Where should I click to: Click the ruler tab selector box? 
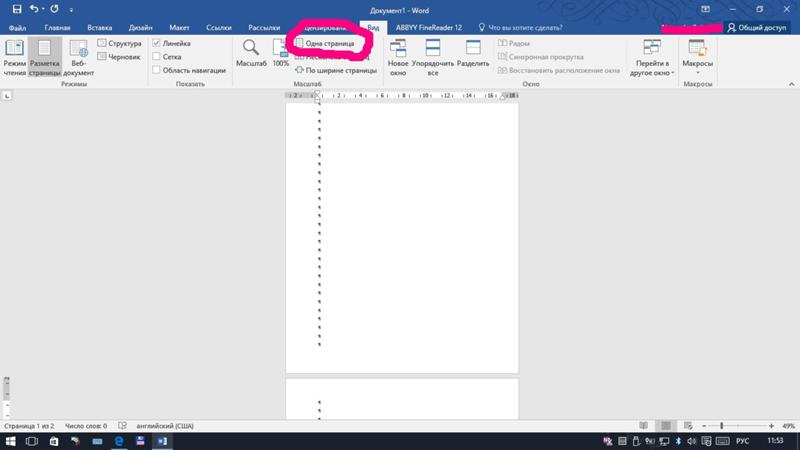(x=7, y=95)
